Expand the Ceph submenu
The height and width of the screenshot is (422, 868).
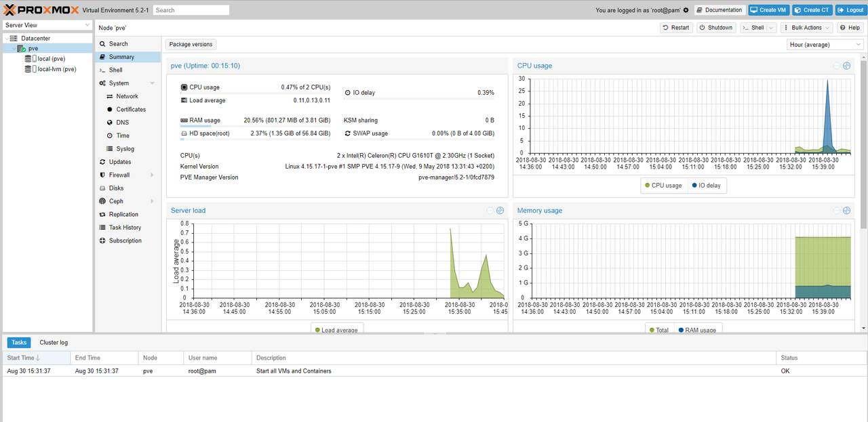click(152, 201)
